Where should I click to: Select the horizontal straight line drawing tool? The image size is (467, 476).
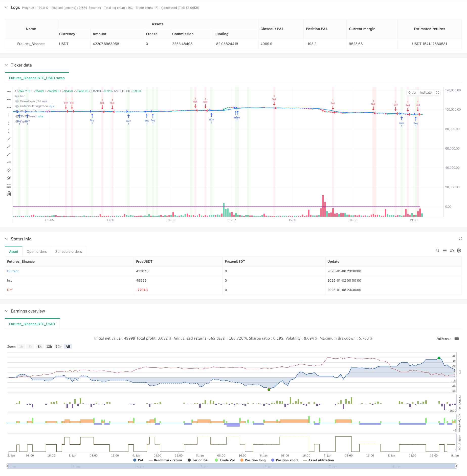point(9,92)
